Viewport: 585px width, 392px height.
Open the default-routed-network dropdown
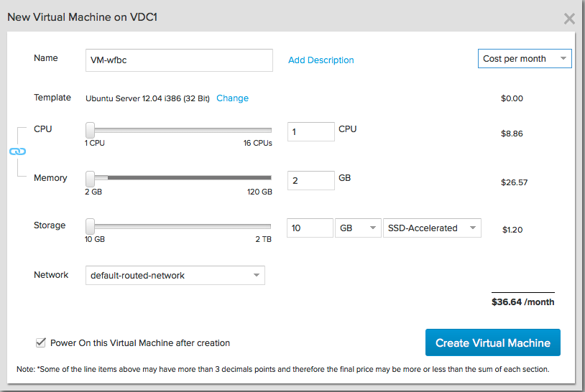[175, 276]
